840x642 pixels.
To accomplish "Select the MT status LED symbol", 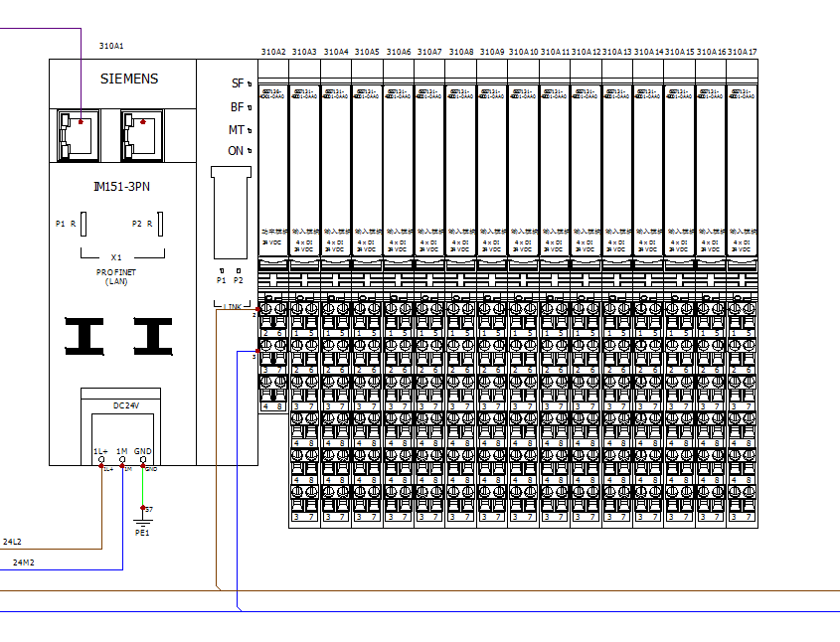I will click(x=250, y=130).
